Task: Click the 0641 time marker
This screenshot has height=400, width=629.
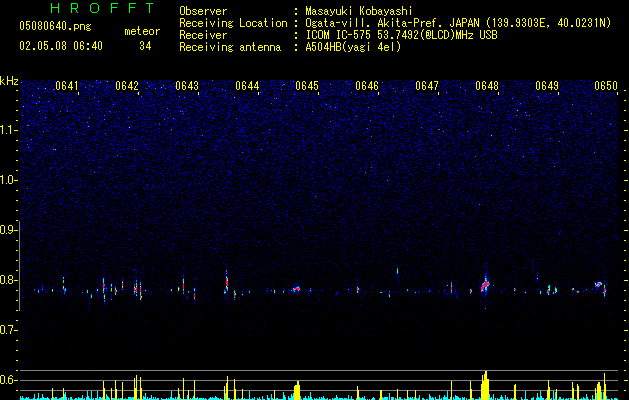Action: (x=67, y=86)
